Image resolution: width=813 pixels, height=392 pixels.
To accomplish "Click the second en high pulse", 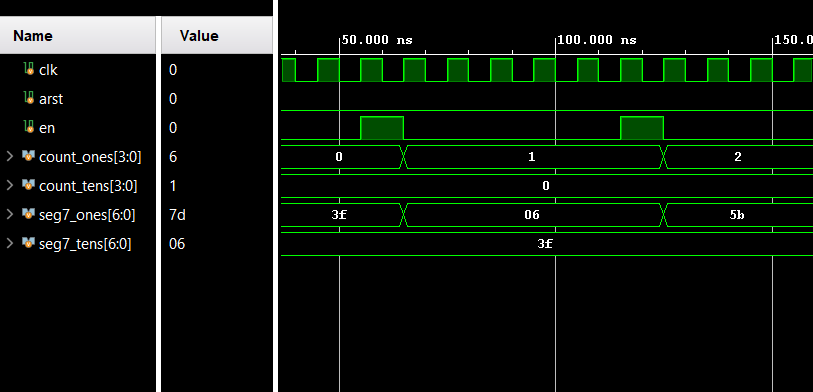I will click(x=642, y=128).
